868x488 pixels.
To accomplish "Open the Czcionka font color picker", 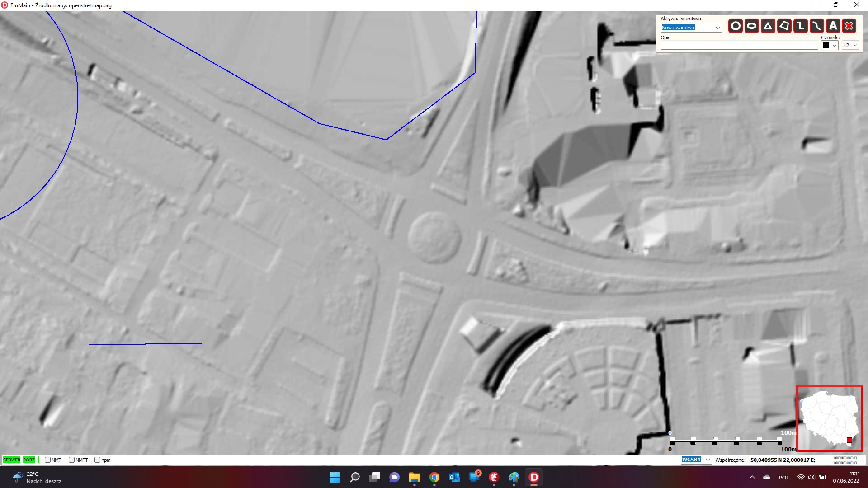I will coord(829,45).
